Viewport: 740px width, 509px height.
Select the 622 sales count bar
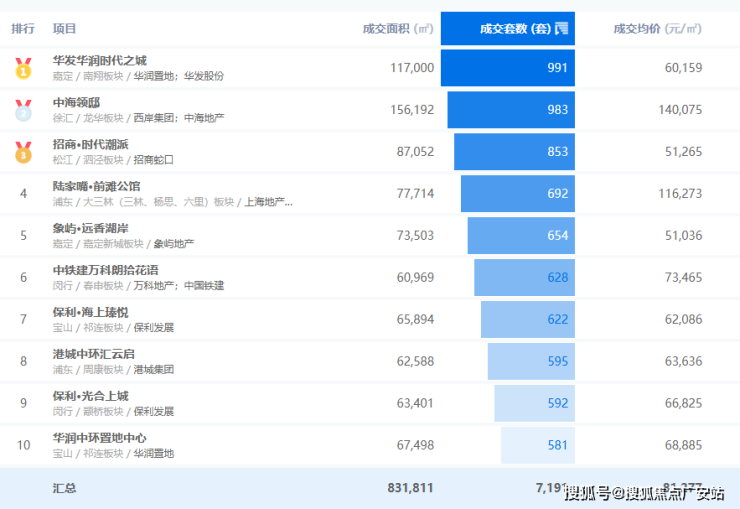(528, 320)
